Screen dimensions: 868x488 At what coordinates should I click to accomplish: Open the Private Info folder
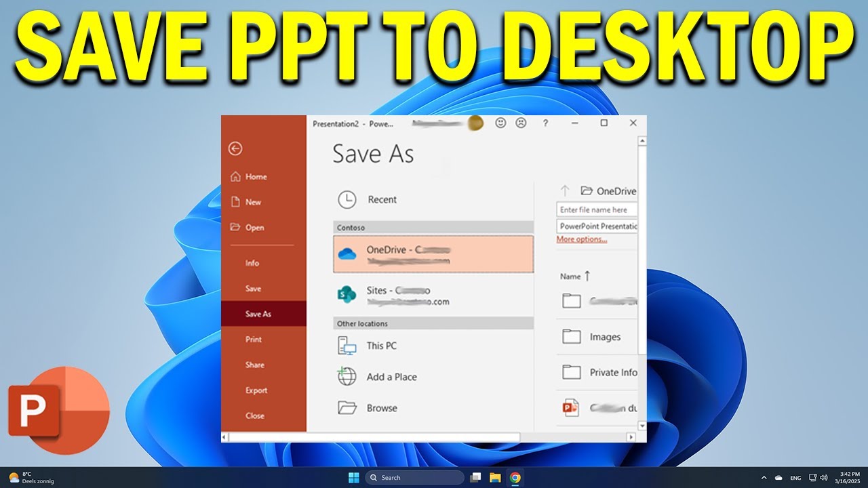(x=597, y=372)
